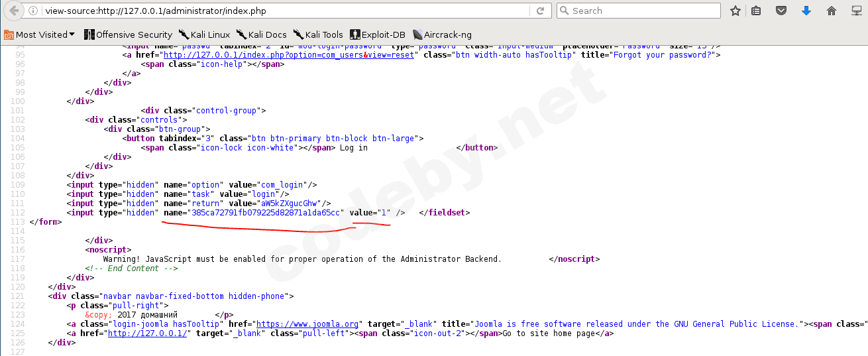Open the Downloads arrow icon

[x=806, y=11]
